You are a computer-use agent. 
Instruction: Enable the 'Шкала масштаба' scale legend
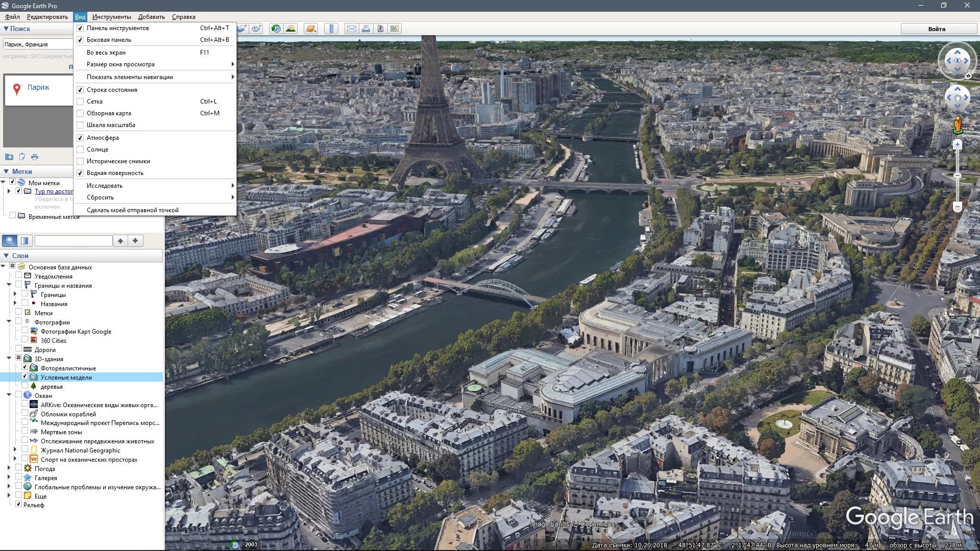click(x=80, y=125)
